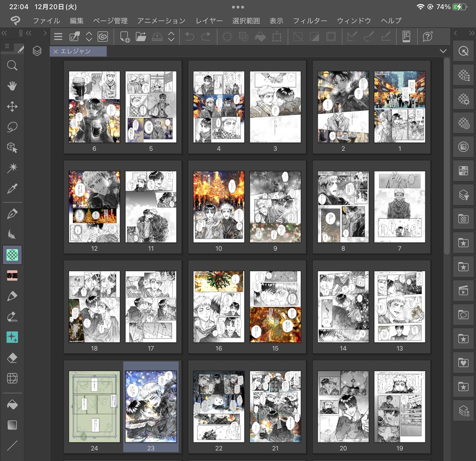Open the フィルター menu
This screenshot has width=476, height=461.
click(310, 20)
